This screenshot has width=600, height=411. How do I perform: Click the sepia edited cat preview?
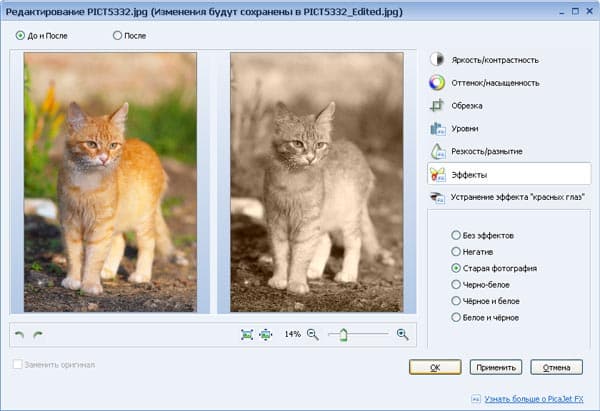click(x=317, y=182)
